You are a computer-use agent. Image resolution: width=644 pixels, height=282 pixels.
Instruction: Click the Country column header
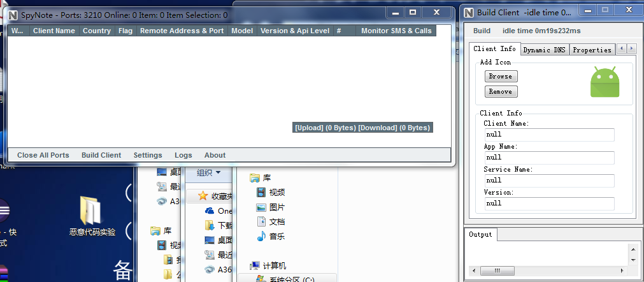click(97, 31)
